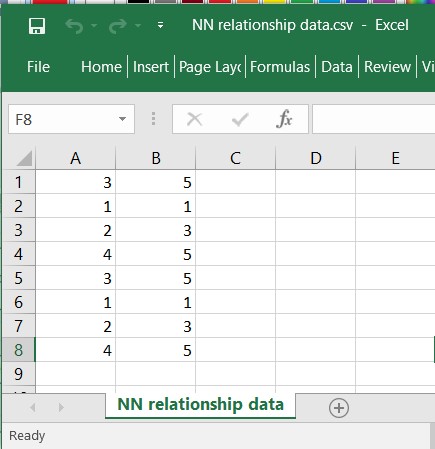Image resolution: width=435 pixels, height=449 pixels.
Task: Open the Redo history dropdown arrow
Action: point(138,26)
